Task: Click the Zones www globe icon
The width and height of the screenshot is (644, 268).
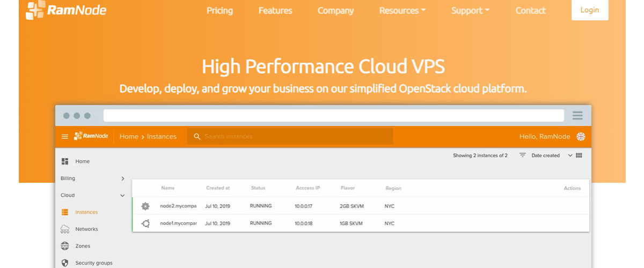Action: [65, 246]
